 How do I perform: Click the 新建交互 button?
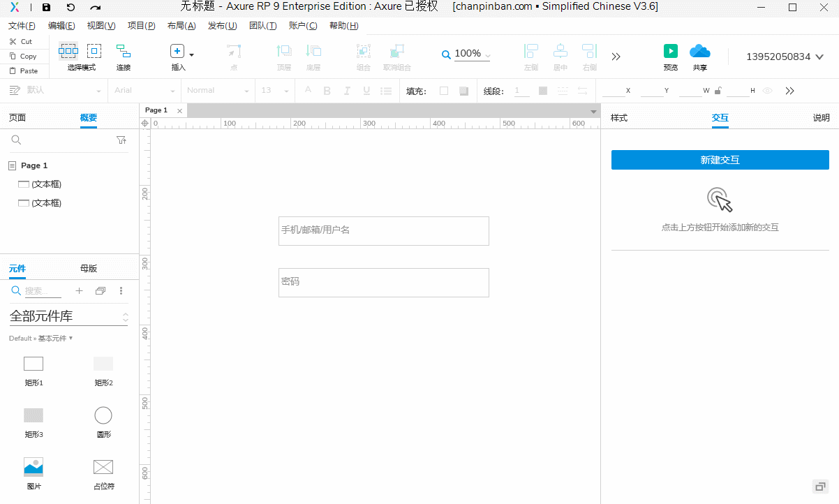click(x=720, y=160)
